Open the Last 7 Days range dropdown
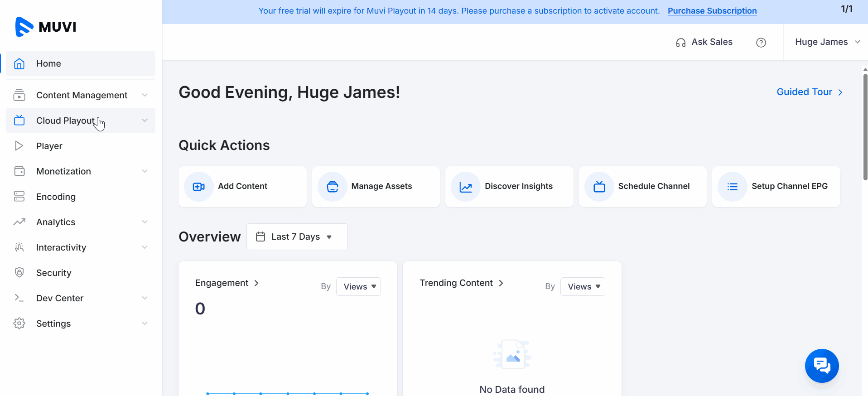Image resolution: width=868 pixels, height=396 pixels. click(297, 237)
